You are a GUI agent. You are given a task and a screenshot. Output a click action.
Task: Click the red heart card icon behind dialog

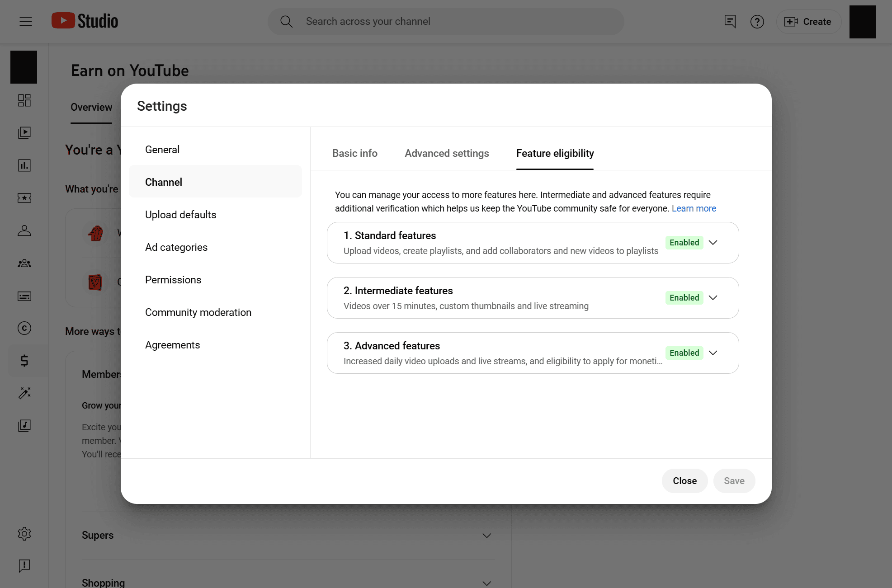coord(95,282)
